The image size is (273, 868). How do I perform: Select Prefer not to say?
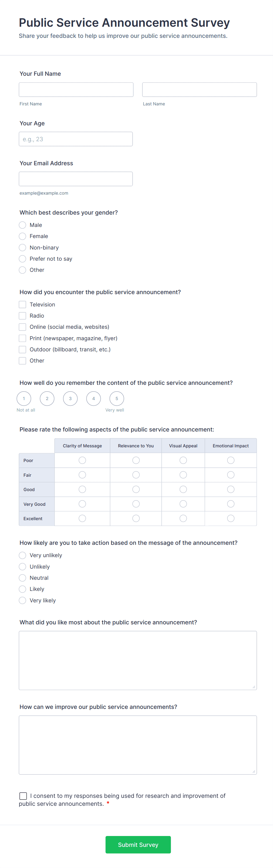(22, 259)
